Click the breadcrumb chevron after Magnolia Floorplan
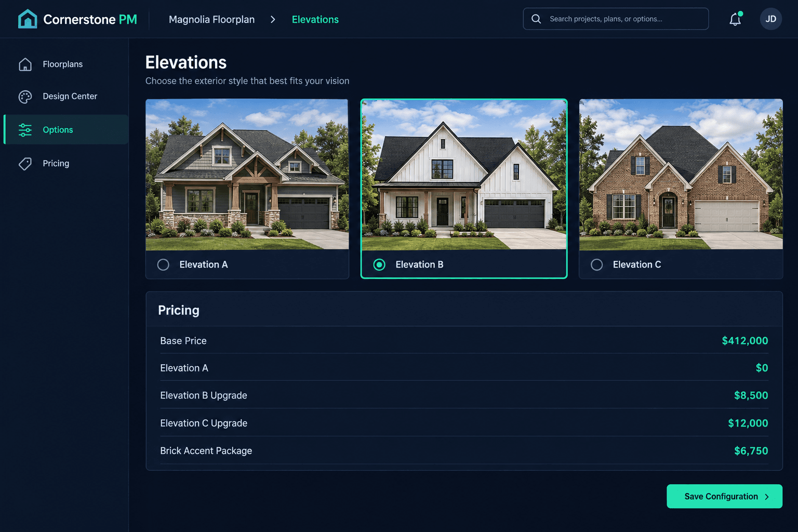This screenshot has height=532, width=798. (x=273, y=20)
